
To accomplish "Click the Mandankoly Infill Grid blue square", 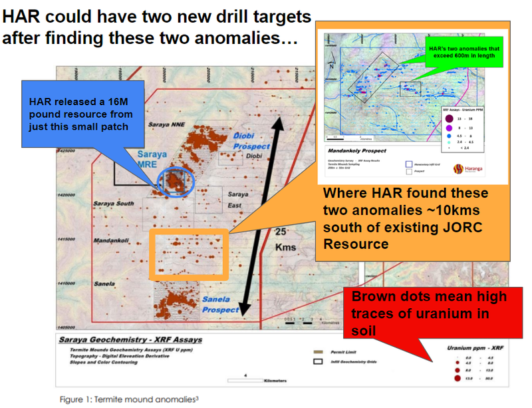I will point(408,164).
